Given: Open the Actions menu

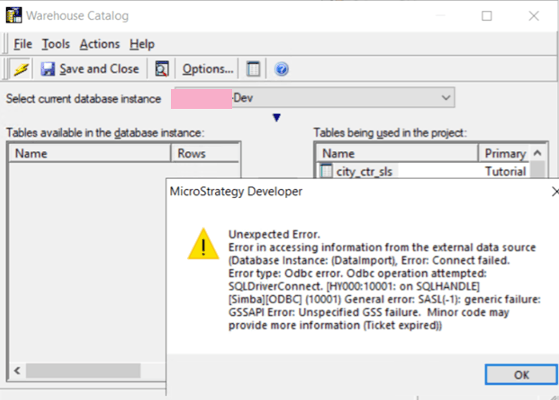Looking at the screenshot, I should point(100,44).
